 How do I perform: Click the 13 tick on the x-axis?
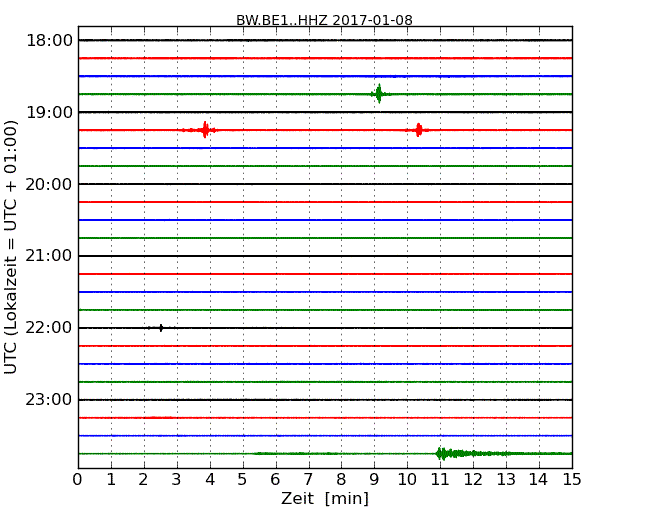(506, 480)
